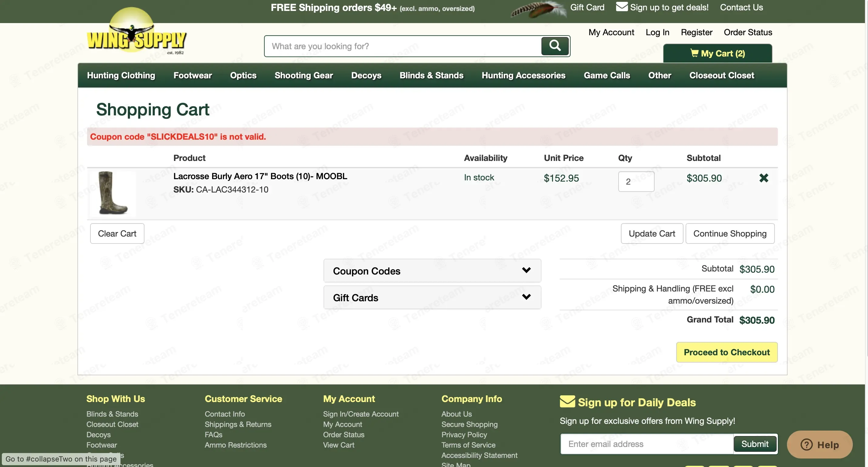
Task: Click Continue Shopping button
Action: tap(730, 233)
